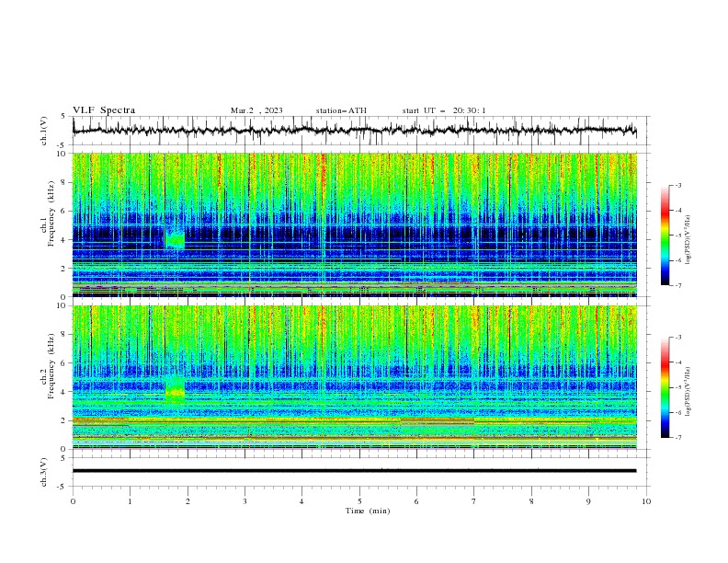The height and width of the screenshot is (563, 728).
Task: Click time axis tick label "1"
Action: coord(130,501)
